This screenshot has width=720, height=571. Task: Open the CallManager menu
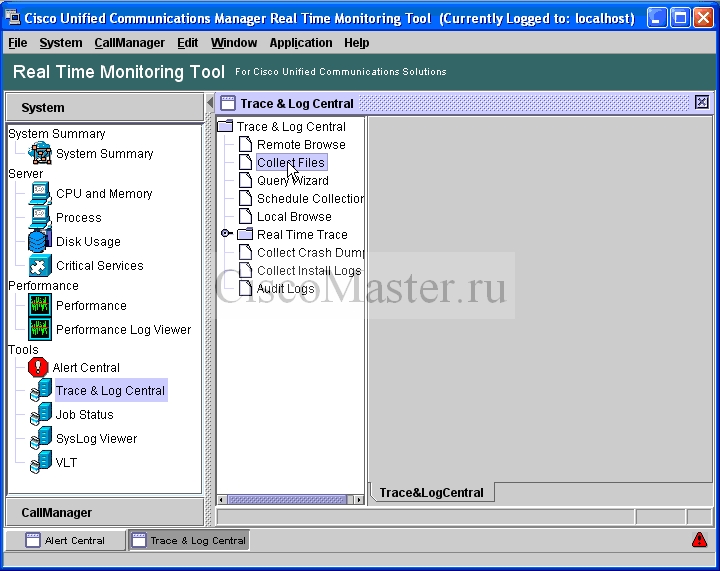coord(129,43)
